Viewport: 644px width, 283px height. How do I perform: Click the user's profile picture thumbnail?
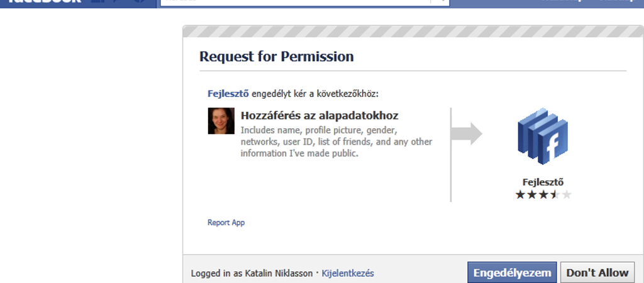(x=221, y=121)
